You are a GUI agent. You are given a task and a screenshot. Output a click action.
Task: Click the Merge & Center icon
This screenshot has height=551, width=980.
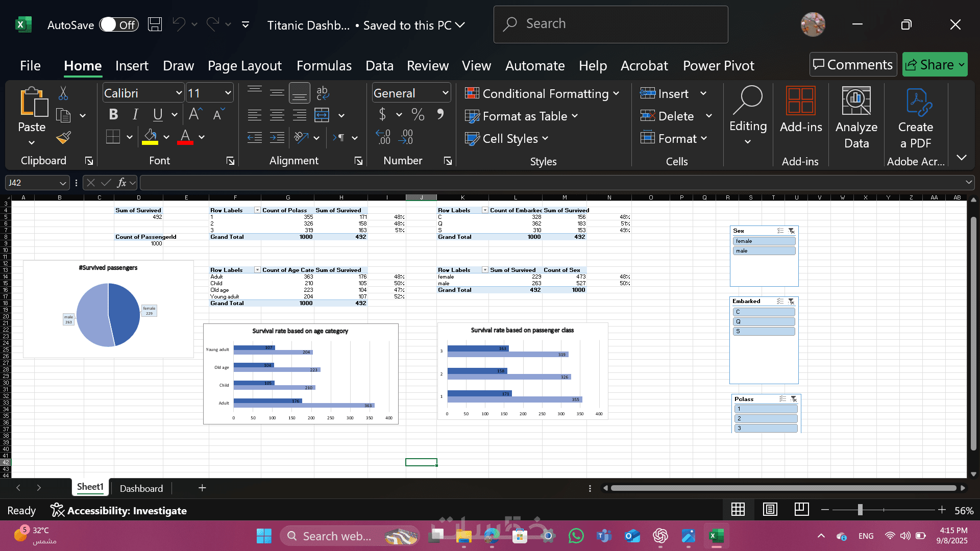[322, 115]
